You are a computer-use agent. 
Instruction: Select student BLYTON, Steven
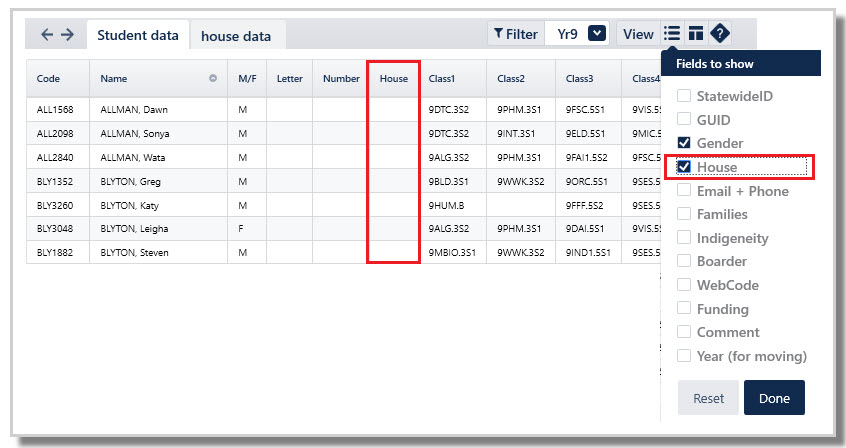[134, 252]
